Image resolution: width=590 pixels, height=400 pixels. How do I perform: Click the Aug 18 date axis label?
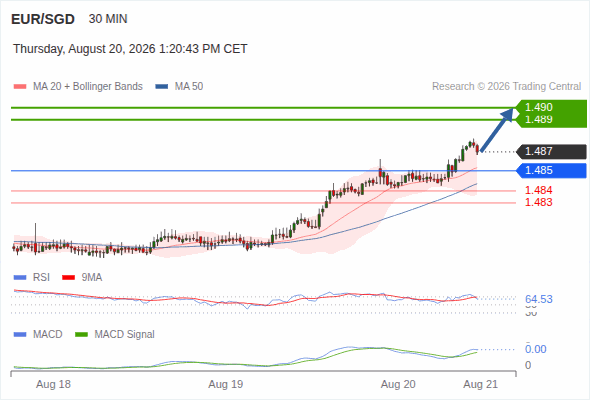(53, 384)
